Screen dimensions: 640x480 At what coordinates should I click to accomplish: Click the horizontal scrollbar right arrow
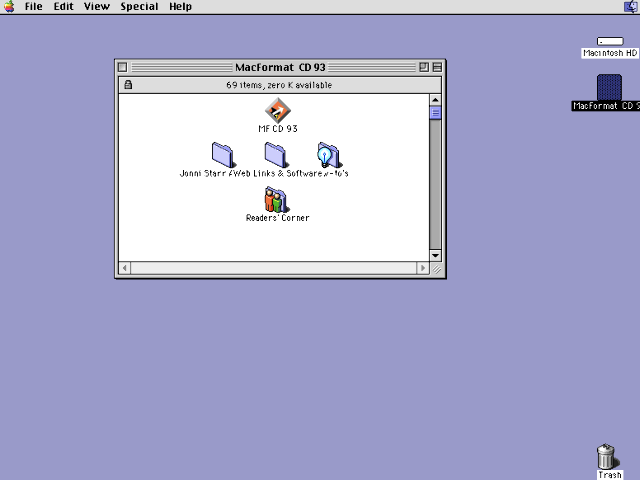(x=423, y=268)
